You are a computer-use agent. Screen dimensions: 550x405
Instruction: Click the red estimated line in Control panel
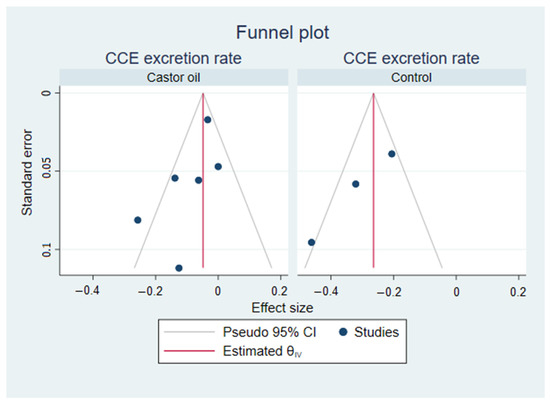[374, 181]
